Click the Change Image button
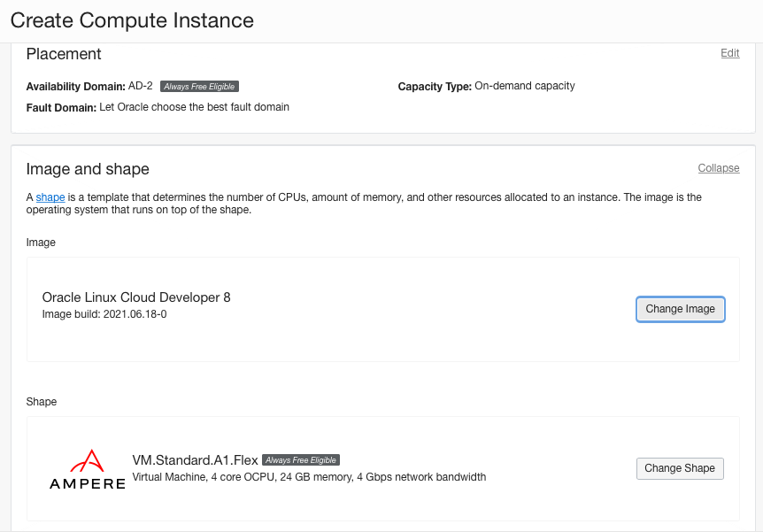Screen dimensions: 763x532 [x=681, y=309]
